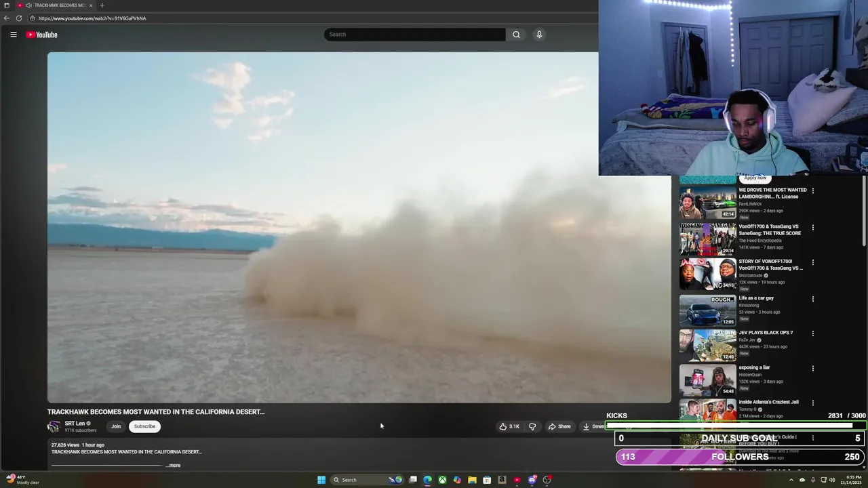This screenshot has height=488, width=868.
Task: Open the Discord icon in the taskbar
Action: tap(532, 480)
